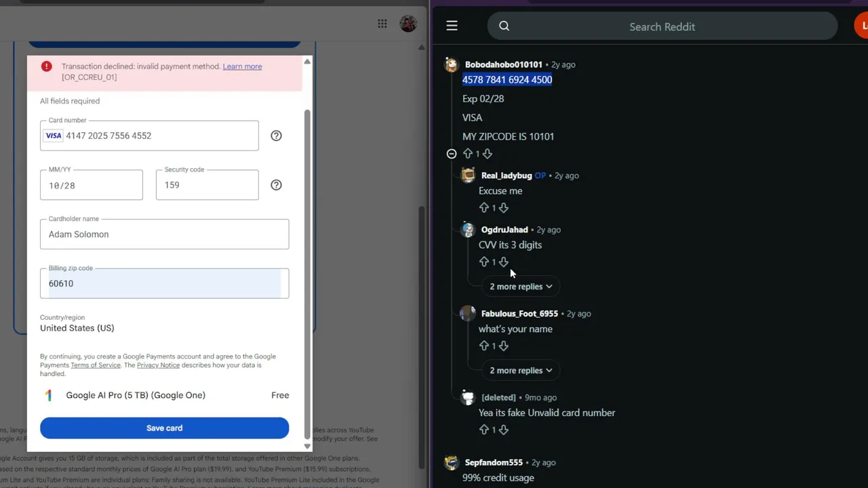Expand 2 more replies under OgdruJahad

[x=521, y=287]
